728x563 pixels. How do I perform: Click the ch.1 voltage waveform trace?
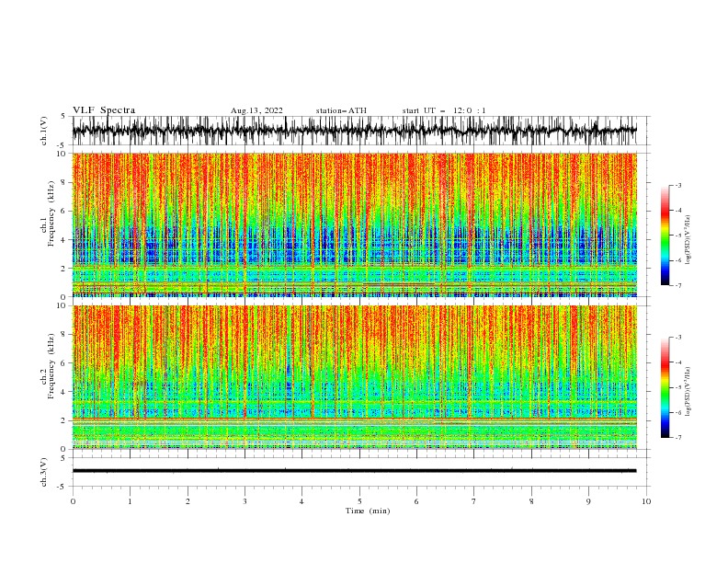[354, 131]
